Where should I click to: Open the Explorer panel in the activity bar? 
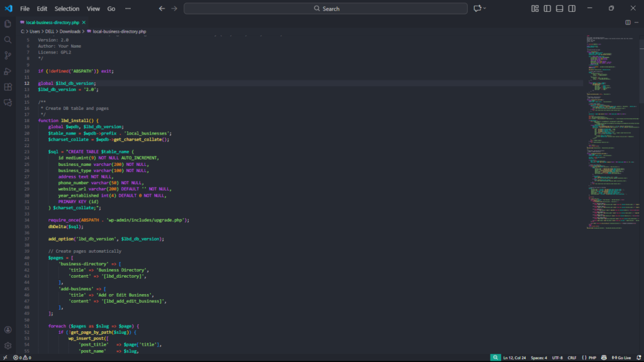tap(8, 24)
